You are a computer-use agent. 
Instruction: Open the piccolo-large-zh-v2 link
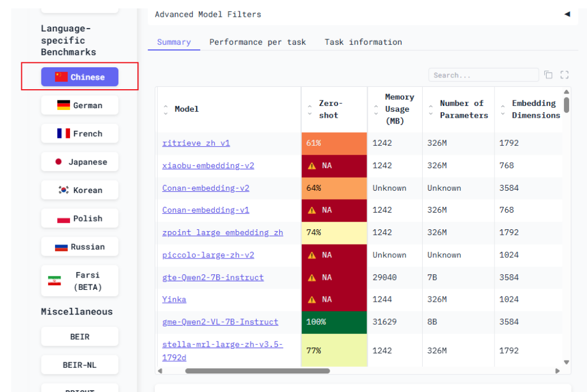[x=208, y=255]
